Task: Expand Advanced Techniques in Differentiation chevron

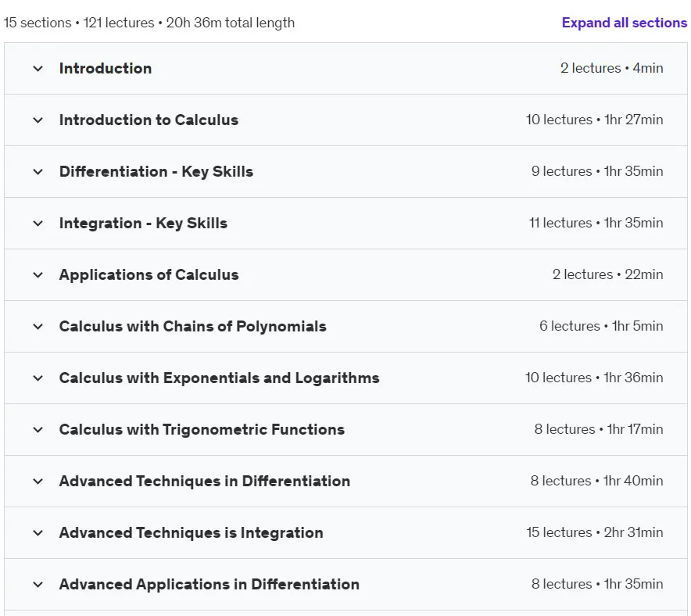Action: tap(38, 482)
